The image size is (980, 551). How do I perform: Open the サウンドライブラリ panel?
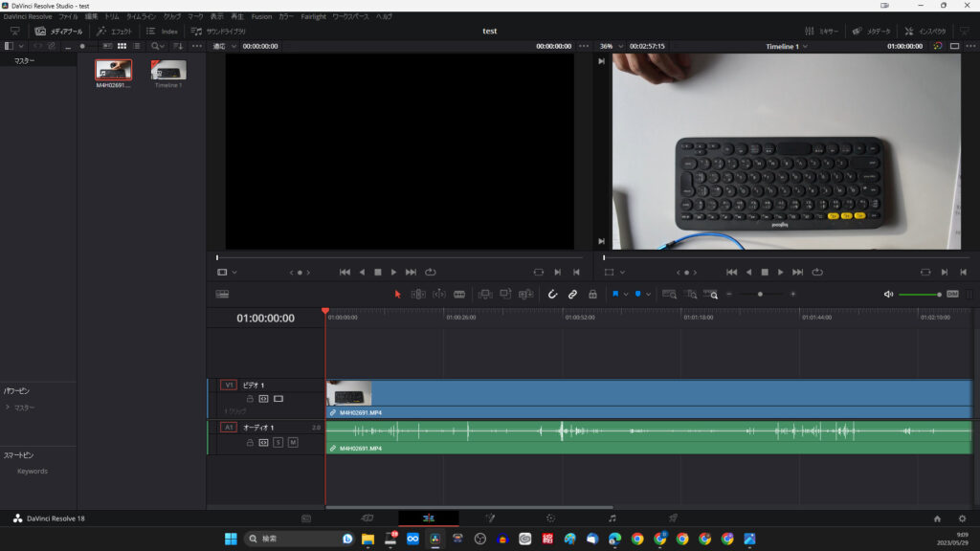point(218,32)
